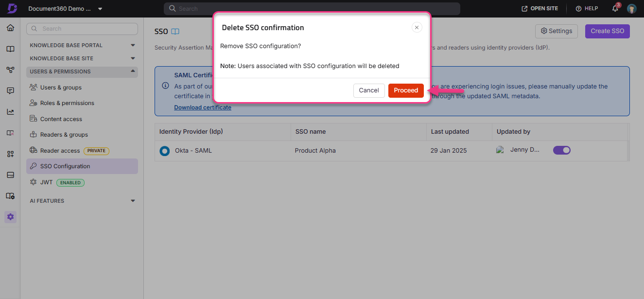Click the sidebar Search input field
Image resolution: width=644 pixels, height=299 pixels.
tap(82, 29)
